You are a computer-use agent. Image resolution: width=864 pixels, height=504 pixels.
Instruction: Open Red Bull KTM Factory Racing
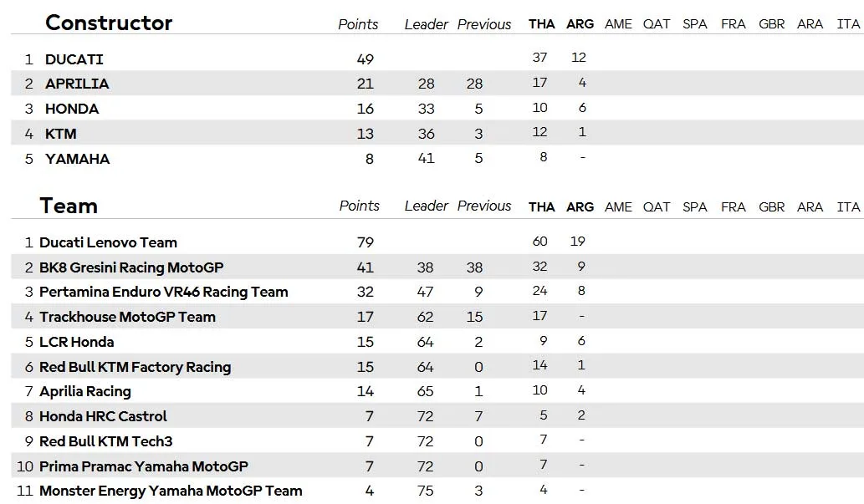[x=135, y=367]
